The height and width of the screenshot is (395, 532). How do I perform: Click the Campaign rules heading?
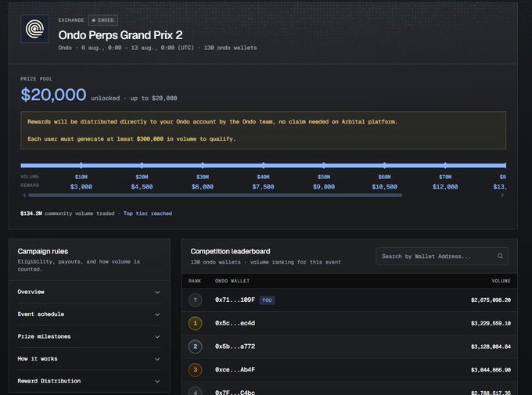tap(43, 251)
